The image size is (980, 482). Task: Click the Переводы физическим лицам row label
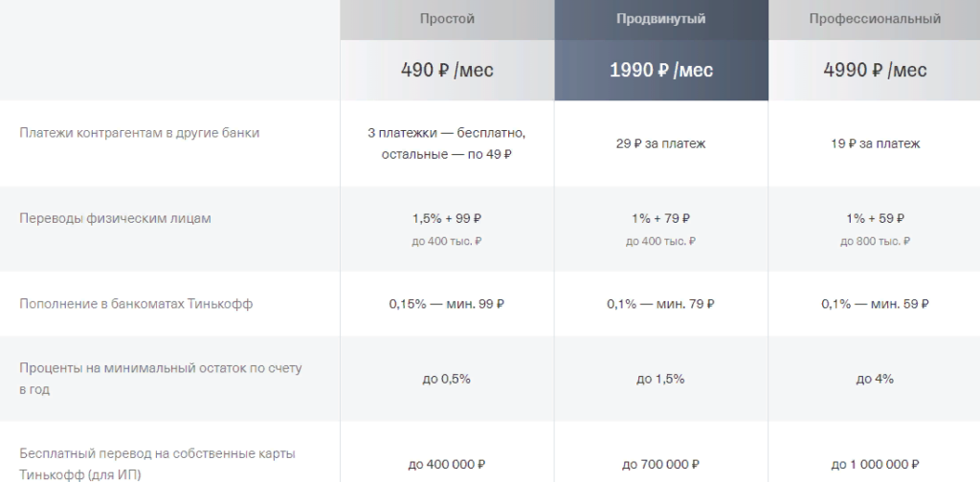115,218
